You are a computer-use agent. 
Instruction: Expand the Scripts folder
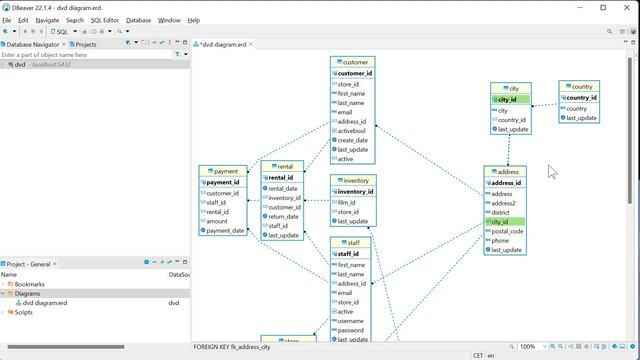tap(3, 312)
